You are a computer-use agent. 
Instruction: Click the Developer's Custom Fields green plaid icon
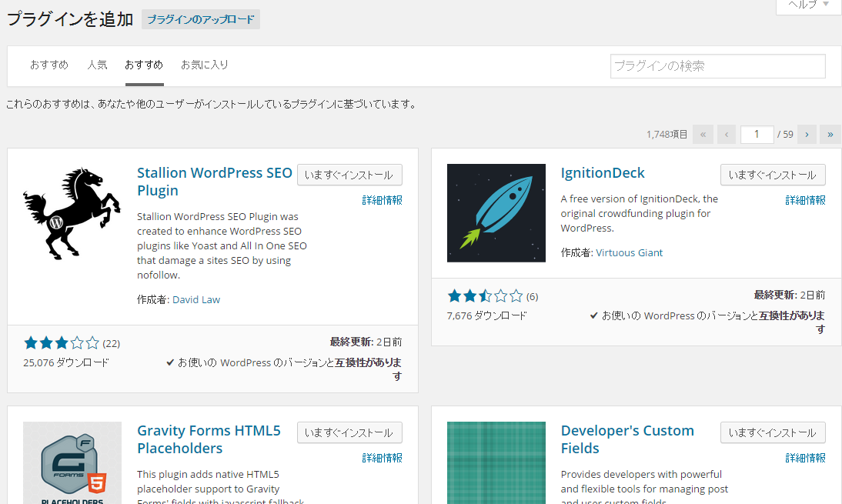[496, 462]
